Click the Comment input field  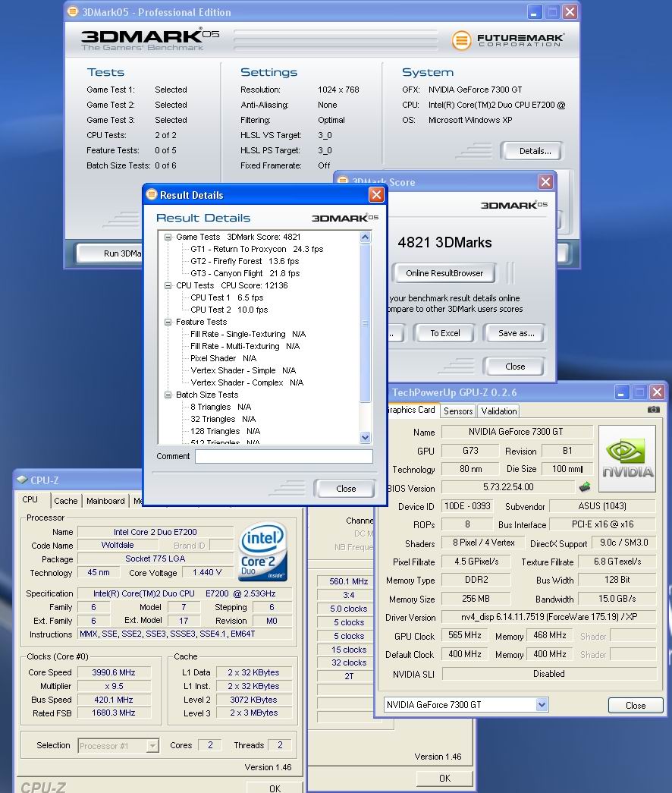point(284,456)
